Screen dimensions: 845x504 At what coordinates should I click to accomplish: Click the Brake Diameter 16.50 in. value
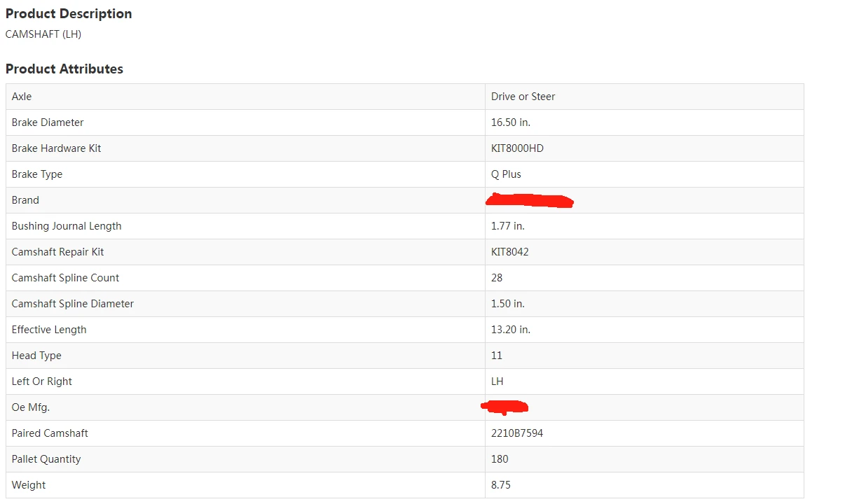click(511, 122)
